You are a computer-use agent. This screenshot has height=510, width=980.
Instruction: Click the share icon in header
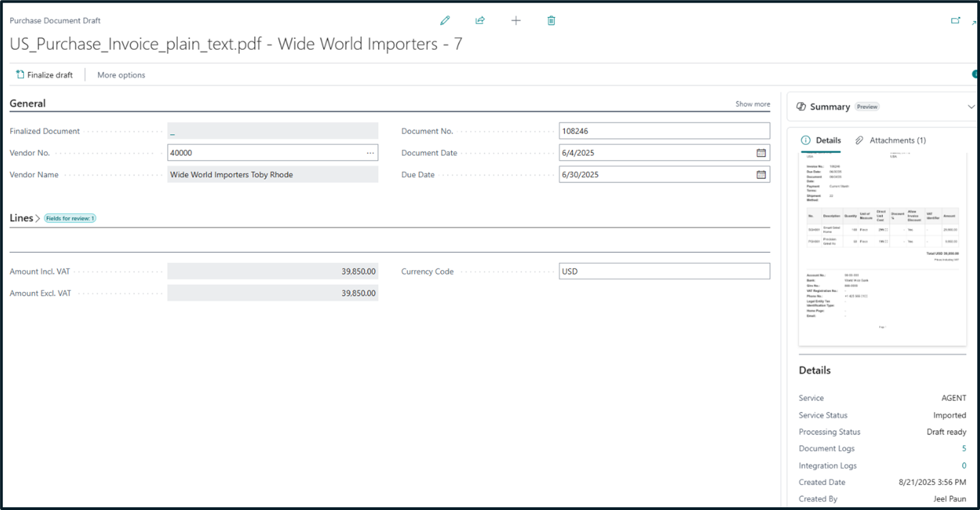480,20
